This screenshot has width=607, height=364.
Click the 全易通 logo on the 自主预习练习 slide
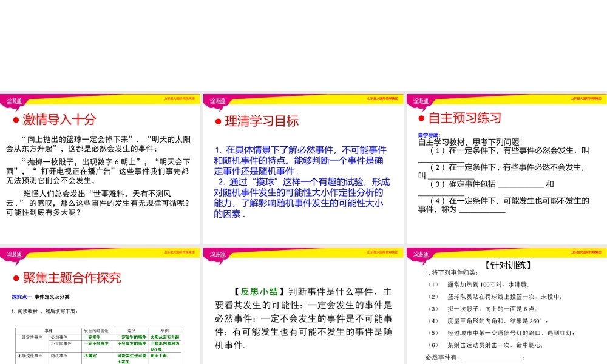point(421,101)
